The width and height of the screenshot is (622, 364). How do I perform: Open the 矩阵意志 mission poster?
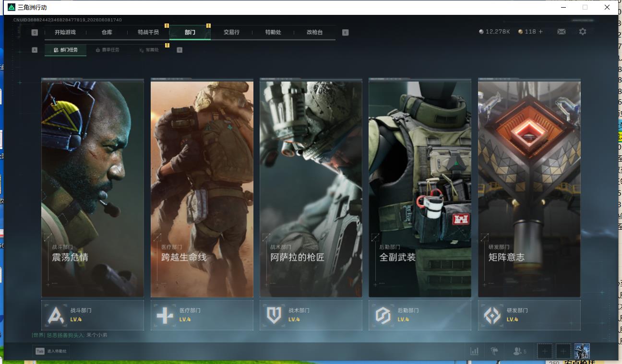[x=529, y=188]
